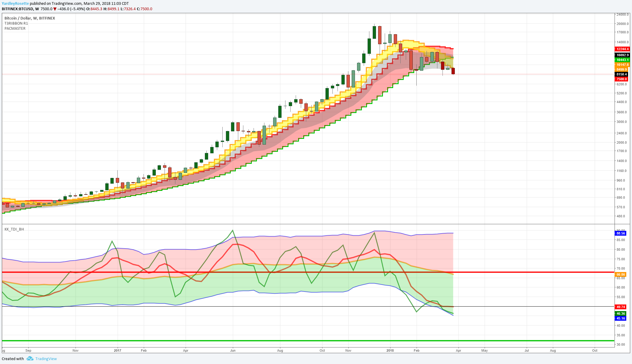Image resolution: width=632 pixels, height=364 pixels.
Task: Select the PACMASTER indicator label
Action: point(15,29)
